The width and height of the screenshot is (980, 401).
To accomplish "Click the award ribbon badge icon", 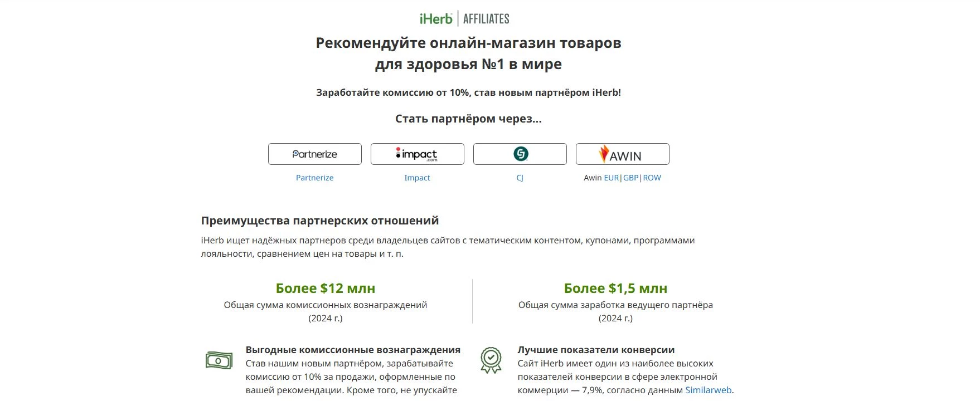I will point(491,360).
